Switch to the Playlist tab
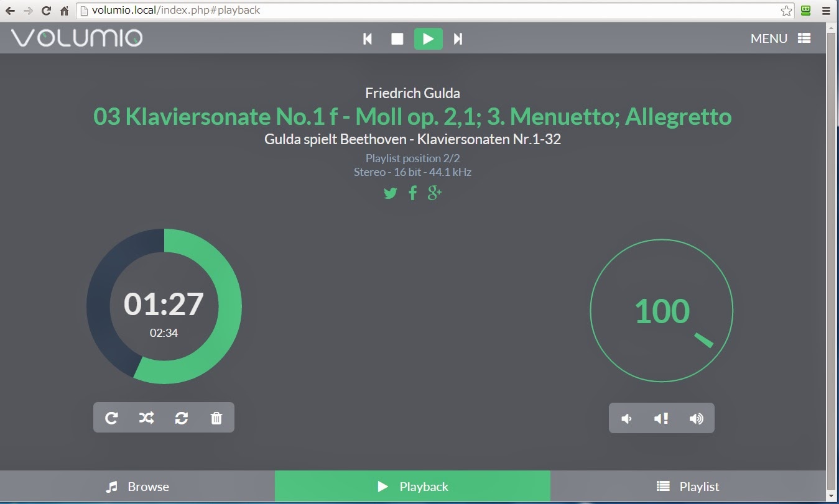839x504 pixels. pyautogui.click(x=688, y=487)
